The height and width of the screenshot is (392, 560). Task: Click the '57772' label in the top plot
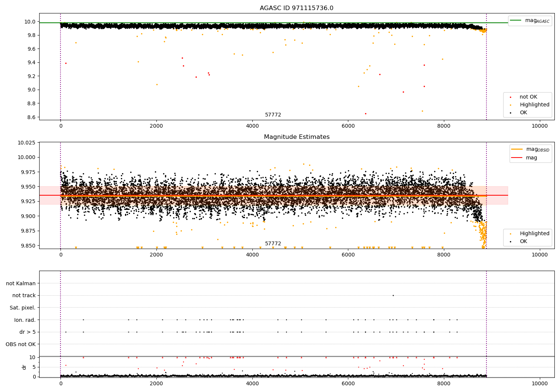click(x=273, y=115)
